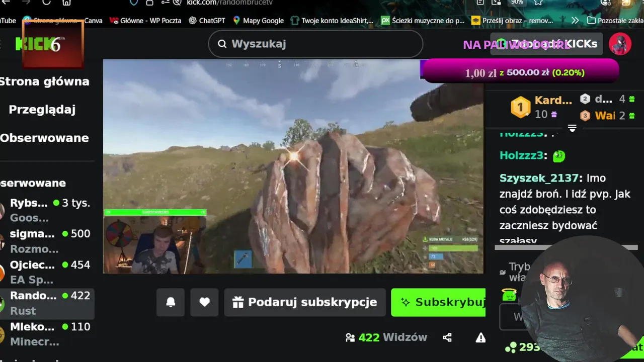
Task: Open the Rybs... channel with 3 tys. viewers
Action: tap(47, 210)
